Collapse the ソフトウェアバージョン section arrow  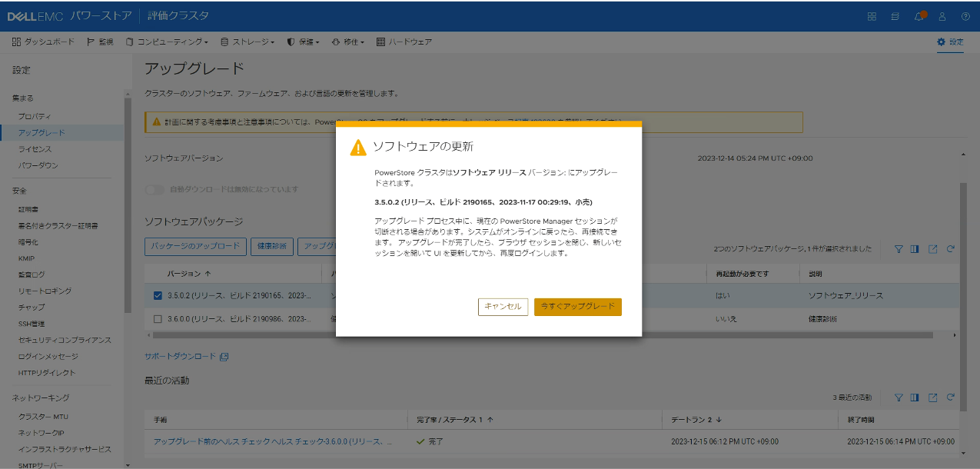click(x=963, y=155)
